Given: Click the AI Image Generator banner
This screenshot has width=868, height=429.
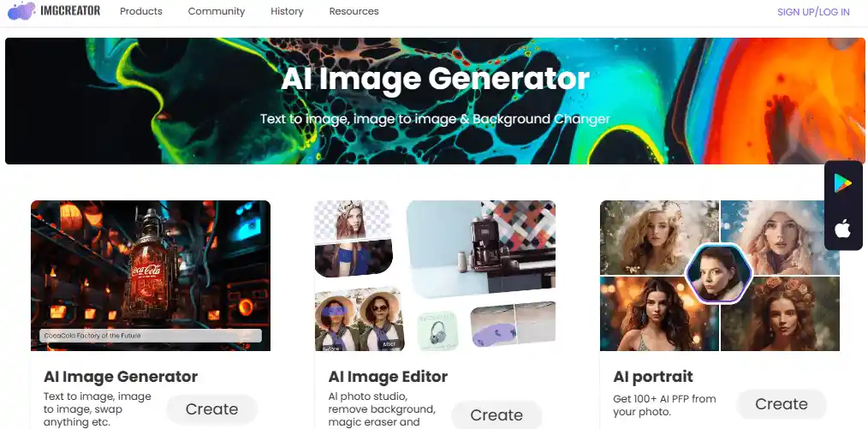Looking at the screenshot, I should pyautogui.click(x=434, y=101).
